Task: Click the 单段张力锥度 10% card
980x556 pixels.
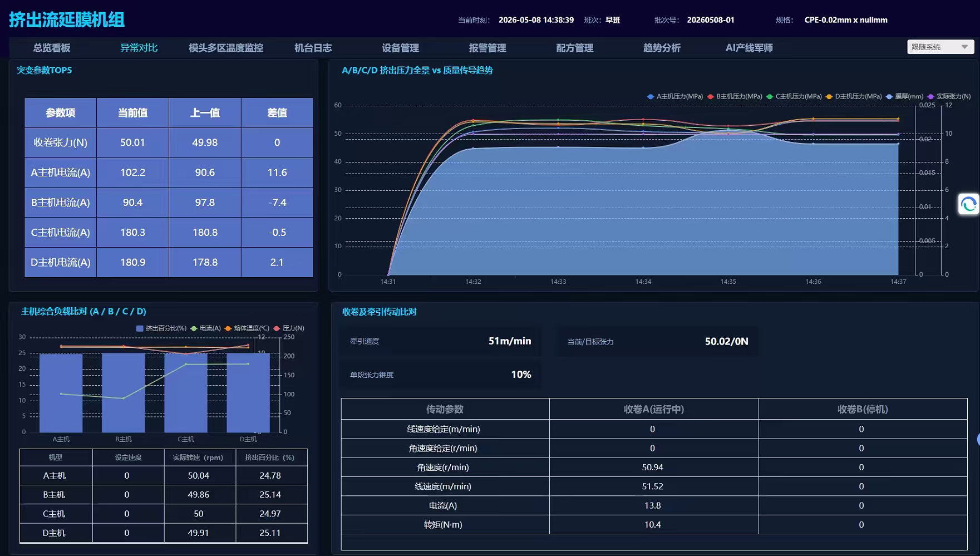Action: tap(440, 375)
